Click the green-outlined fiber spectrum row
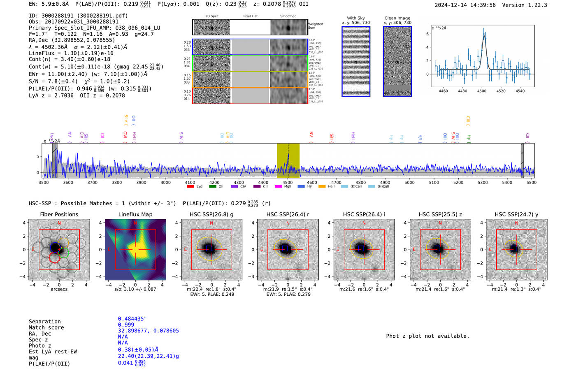 coord(250,63)
